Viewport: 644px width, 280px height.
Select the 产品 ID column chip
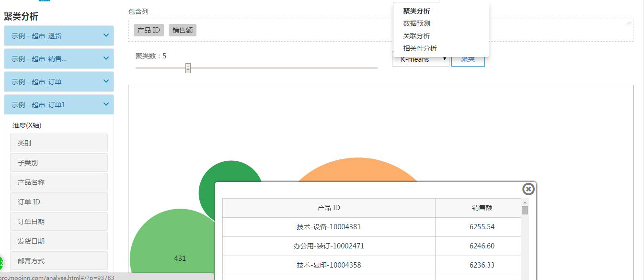pos(149,30)
